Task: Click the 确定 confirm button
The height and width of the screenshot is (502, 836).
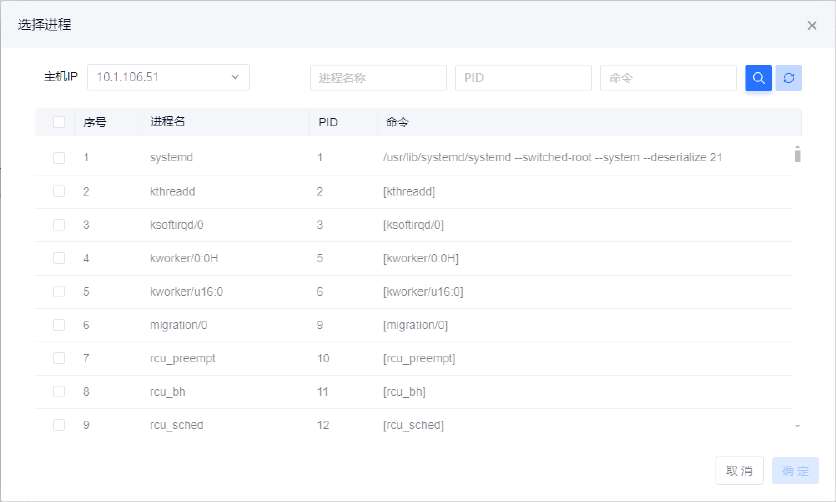Action: [x=795, y=471]
